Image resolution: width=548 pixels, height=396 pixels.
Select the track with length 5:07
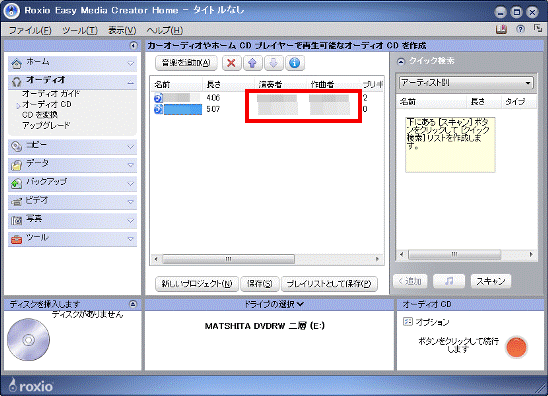point(267,109)
